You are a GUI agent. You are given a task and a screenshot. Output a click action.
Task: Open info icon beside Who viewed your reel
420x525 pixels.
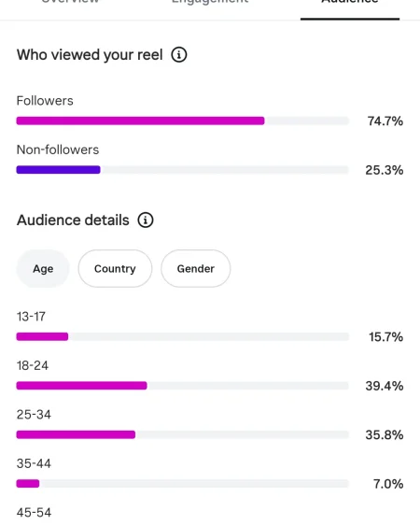click(x=179, y=54)
